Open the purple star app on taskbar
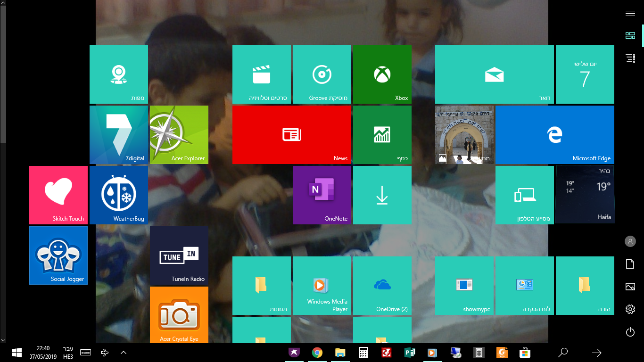The height and width of the screenshot is (362, 644). pyautogui.click(x=294, y=353)
